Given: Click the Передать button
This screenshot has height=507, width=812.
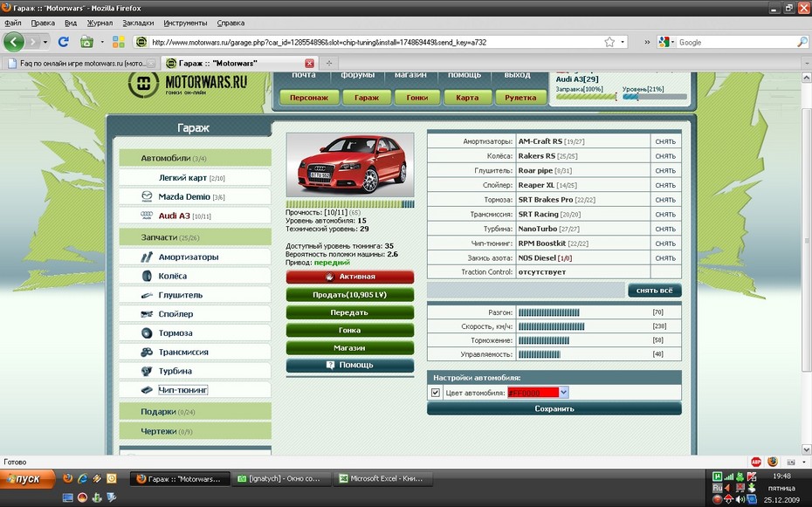Looking at the screenshot, I should click(x=349, y=312).
